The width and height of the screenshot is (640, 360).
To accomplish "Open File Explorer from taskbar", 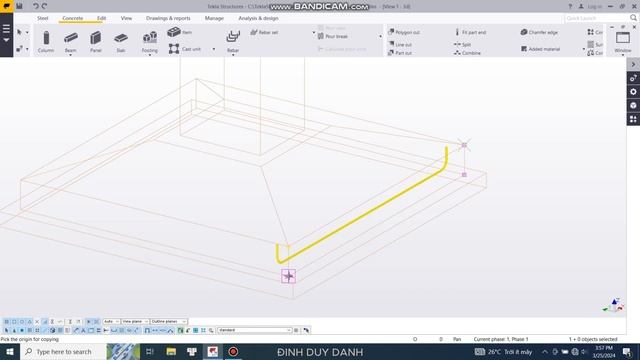I will 171,352.
